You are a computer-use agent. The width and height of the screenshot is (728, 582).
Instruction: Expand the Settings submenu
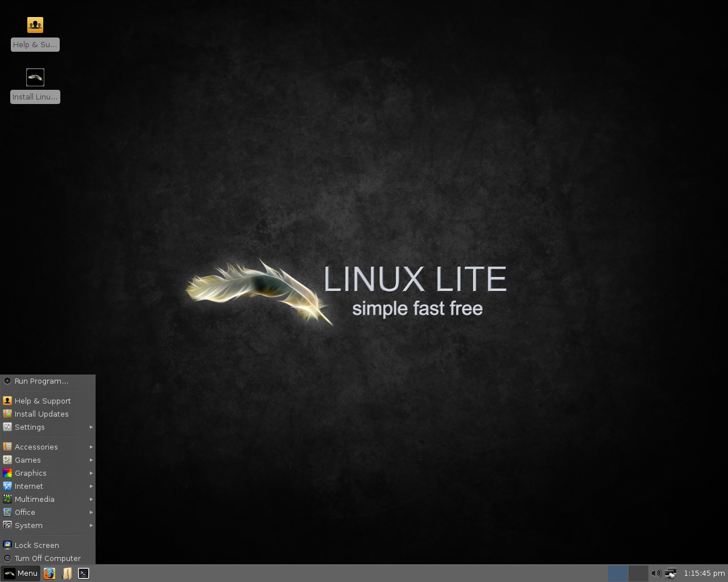coord(48,427)
